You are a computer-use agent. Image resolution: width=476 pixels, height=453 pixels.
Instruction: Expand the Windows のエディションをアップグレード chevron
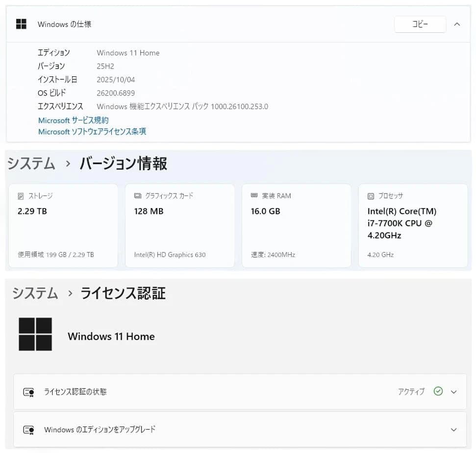[453, 429]
